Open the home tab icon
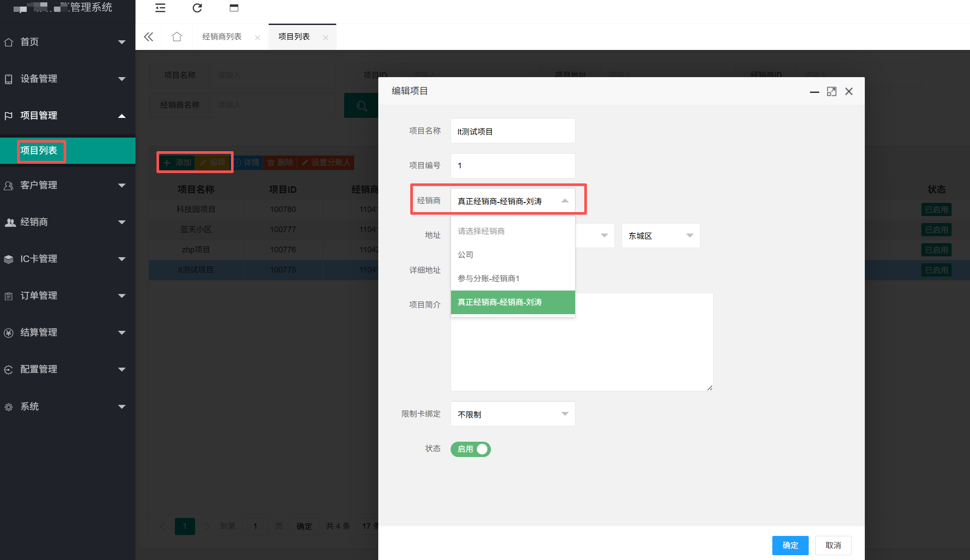Viewport: 970px width, 560px height. [x=177, y=37]
